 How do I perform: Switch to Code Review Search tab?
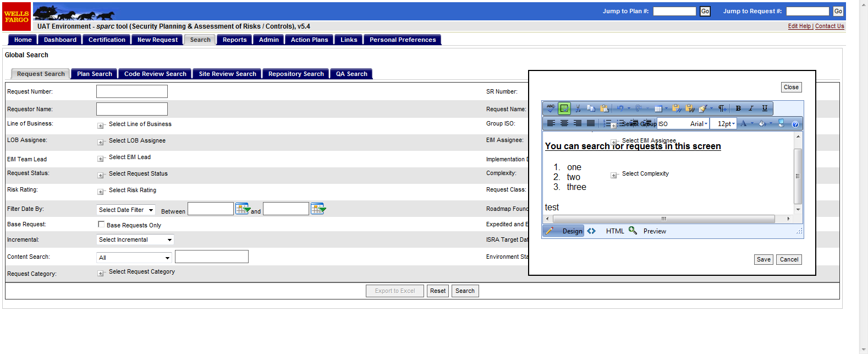click(155, 74)
